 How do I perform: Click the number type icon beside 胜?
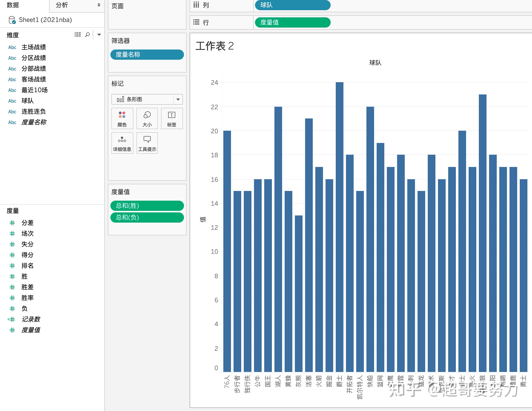tap(12, 276)
